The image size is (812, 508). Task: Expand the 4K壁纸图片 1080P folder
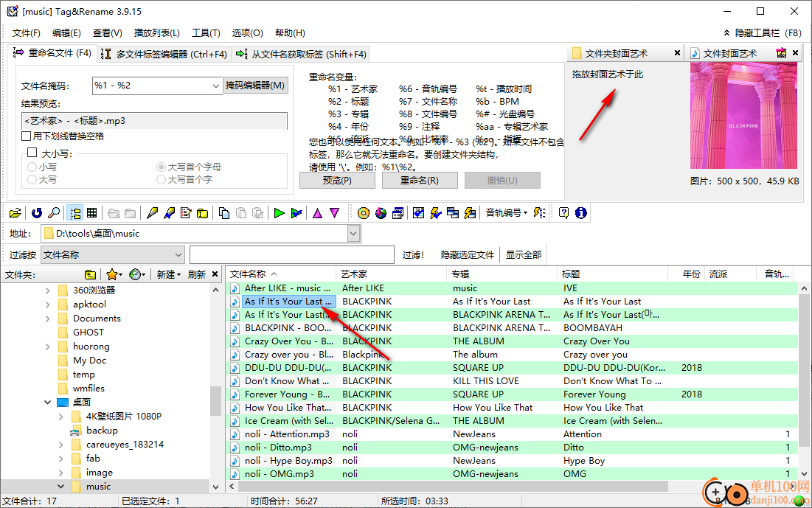pos(61,417)
